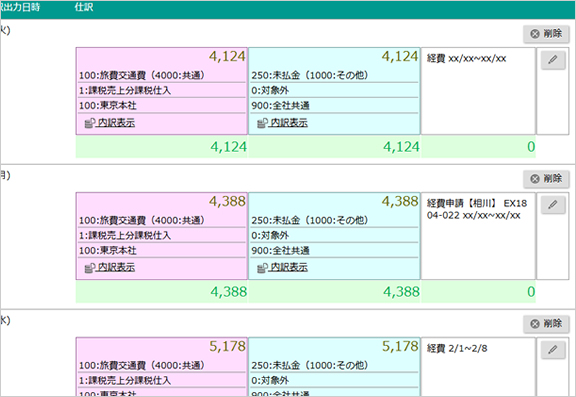The height and width of the screenshot is (397, 576).
Task: Click debit amount 5,178 in pink box
Action: (x=227, y=346)
